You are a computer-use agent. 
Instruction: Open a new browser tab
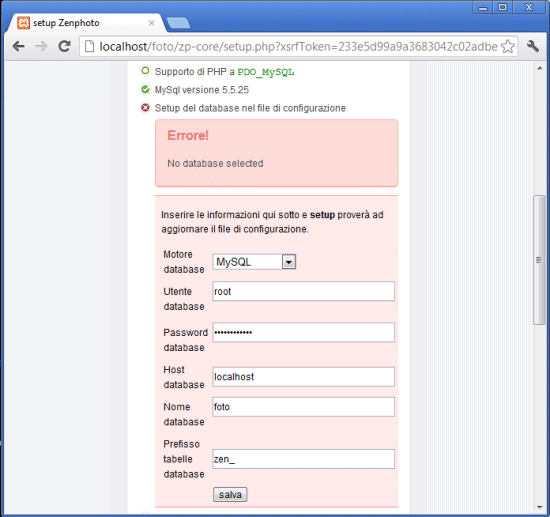pyautogui.click(x=179, y=23)
